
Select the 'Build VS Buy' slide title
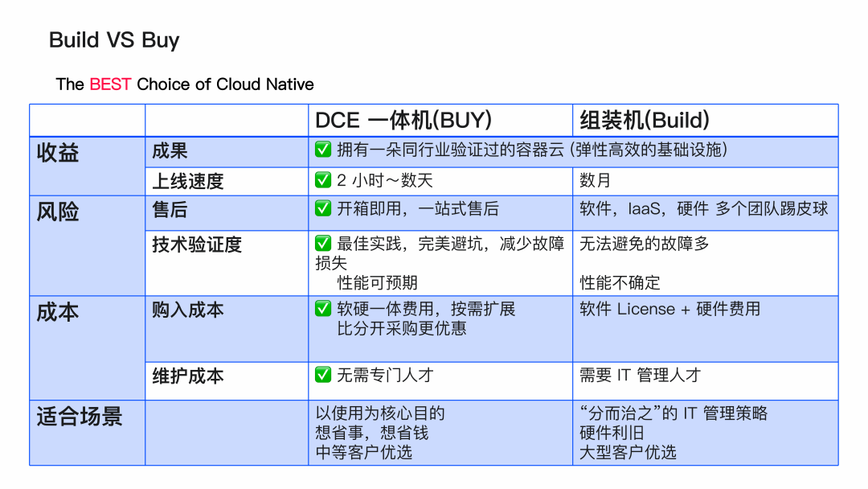pos(114,40)
